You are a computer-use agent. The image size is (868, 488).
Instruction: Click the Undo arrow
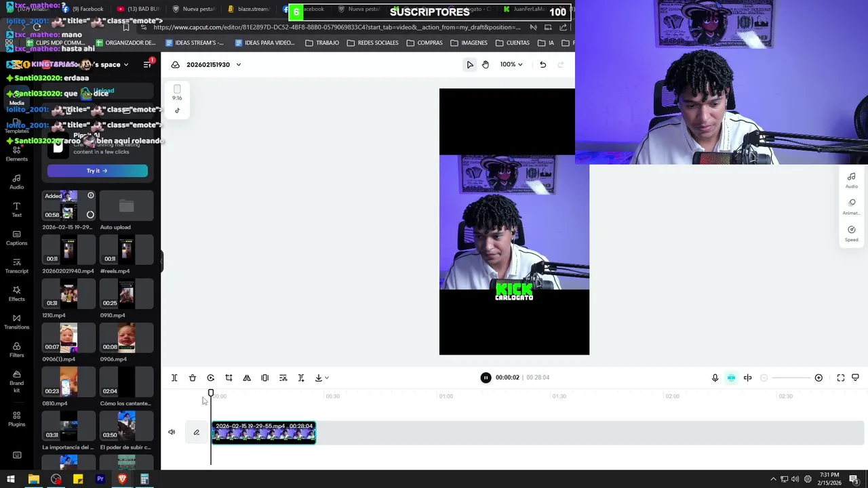coord(542,64)
